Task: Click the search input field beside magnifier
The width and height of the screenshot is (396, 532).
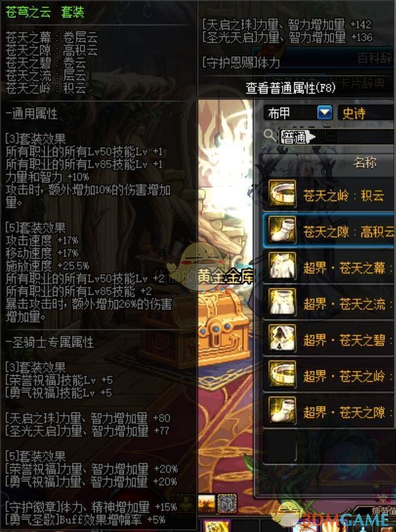Action: [x=336, y=137]
